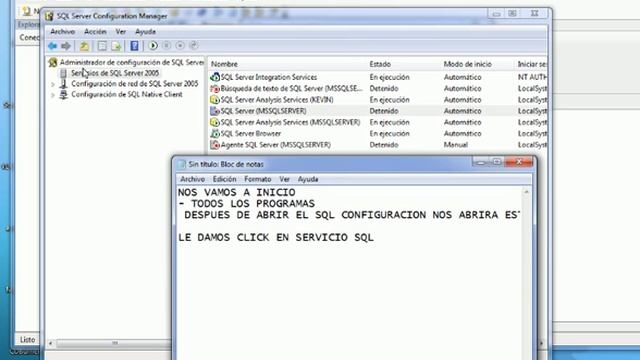
Task: Open the Archivo menu in Configuration Manager
Action: pos(62,31)
